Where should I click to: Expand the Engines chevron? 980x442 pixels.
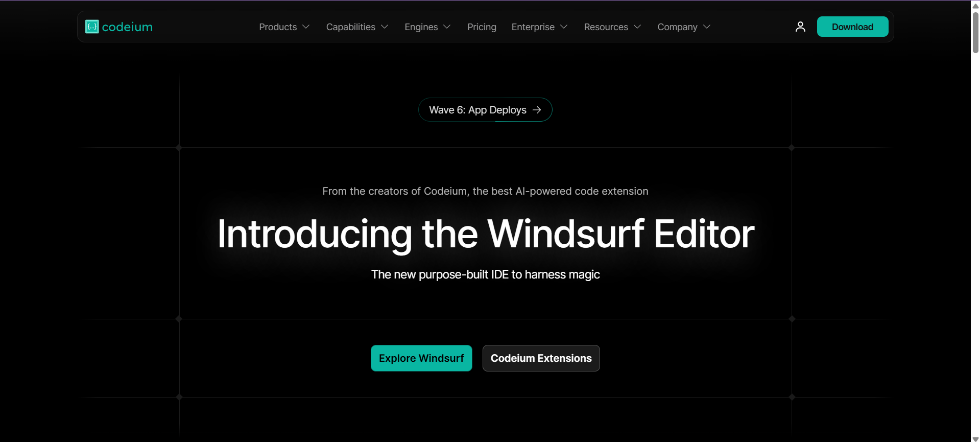447,27
